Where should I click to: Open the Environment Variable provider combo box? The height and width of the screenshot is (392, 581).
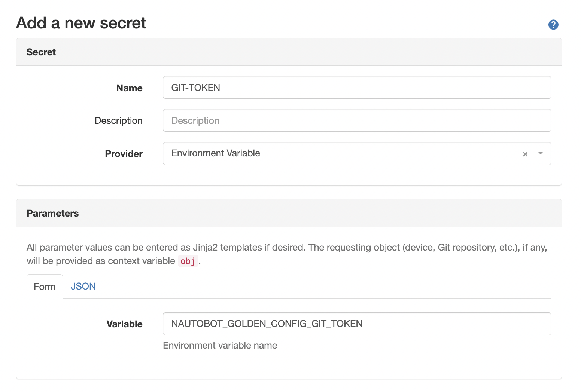click(357, 153)
